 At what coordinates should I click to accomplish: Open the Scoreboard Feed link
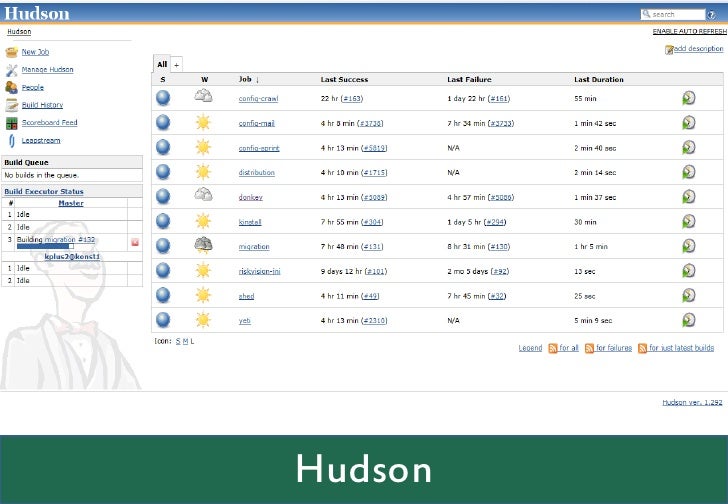(49, 123)
